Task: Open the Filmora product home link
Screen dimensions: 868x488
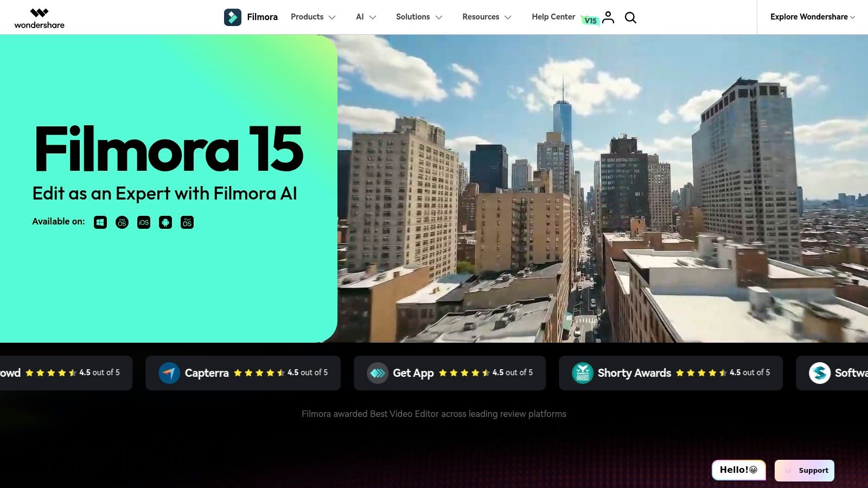Action: coord(262,17)
